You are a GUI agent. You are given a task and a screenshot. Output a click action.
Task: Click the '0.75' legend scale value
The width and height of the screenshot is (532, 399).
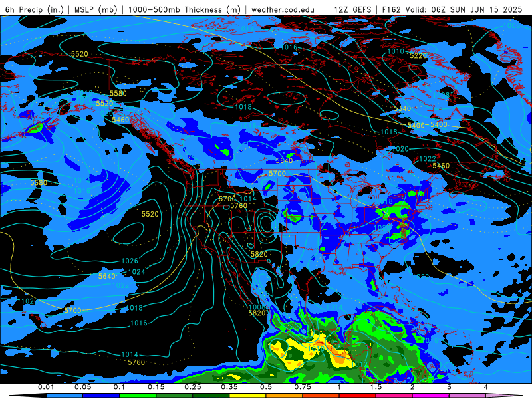point(303,387)
